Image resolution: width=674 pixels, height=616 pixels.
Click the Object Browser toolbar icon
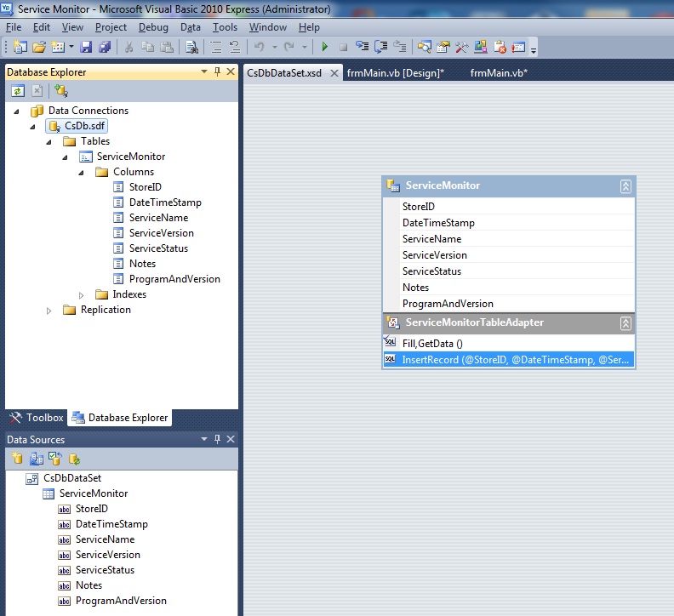click(x=481, y=47)
